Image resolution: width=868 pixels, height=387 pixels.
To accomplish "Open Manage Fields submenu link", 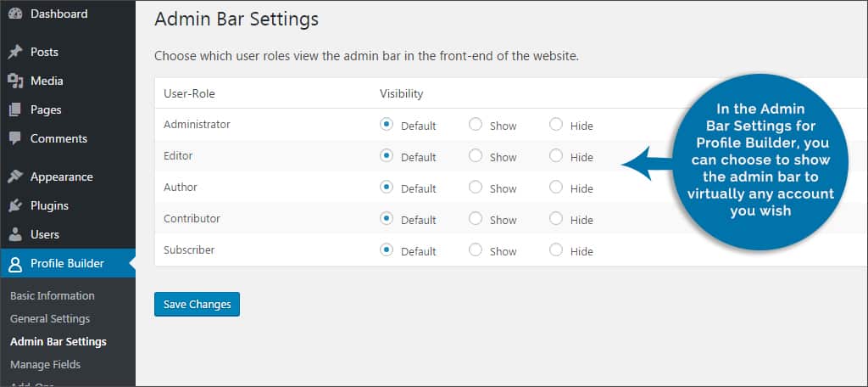I will pos(46,365).
